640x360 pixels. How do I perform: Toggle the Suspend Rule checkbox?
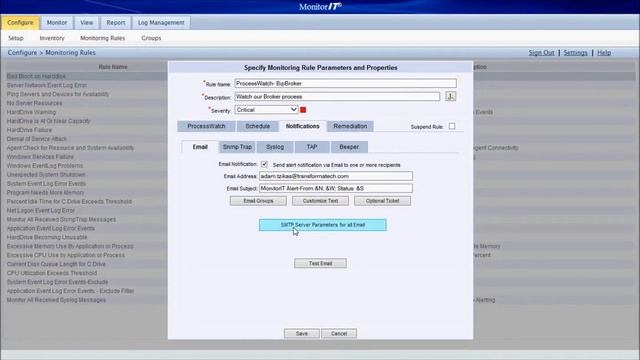[x=452, y=126]
